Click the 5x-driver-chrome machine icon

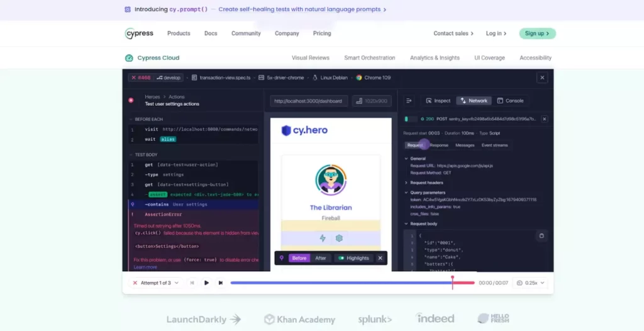tap(261, 77)
